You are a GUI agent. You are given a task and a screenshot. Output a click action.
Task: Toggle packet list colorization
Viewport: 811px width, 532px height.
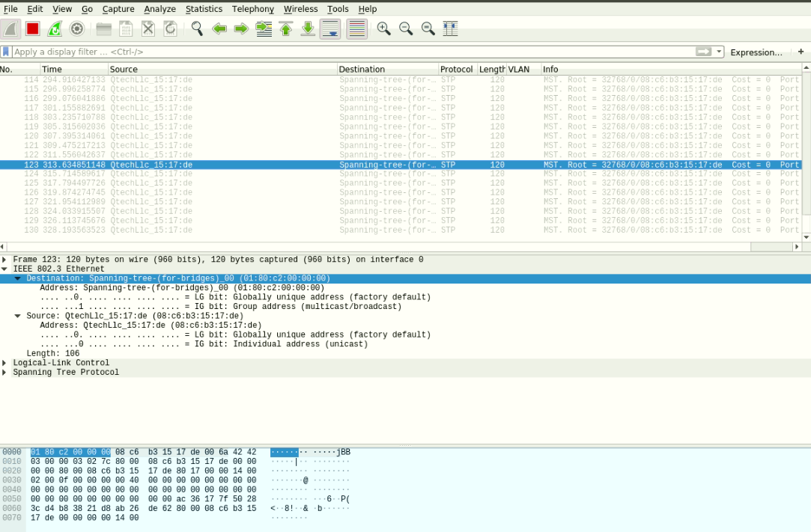tap(356, 28)
